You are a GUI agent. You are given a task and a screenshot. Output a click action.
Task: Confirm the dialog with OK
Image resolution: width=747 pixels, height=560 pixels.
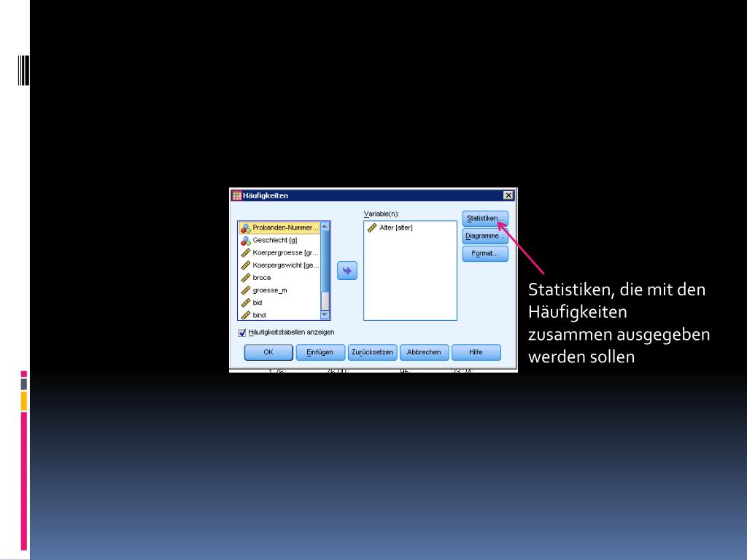[x=268, y=352]
